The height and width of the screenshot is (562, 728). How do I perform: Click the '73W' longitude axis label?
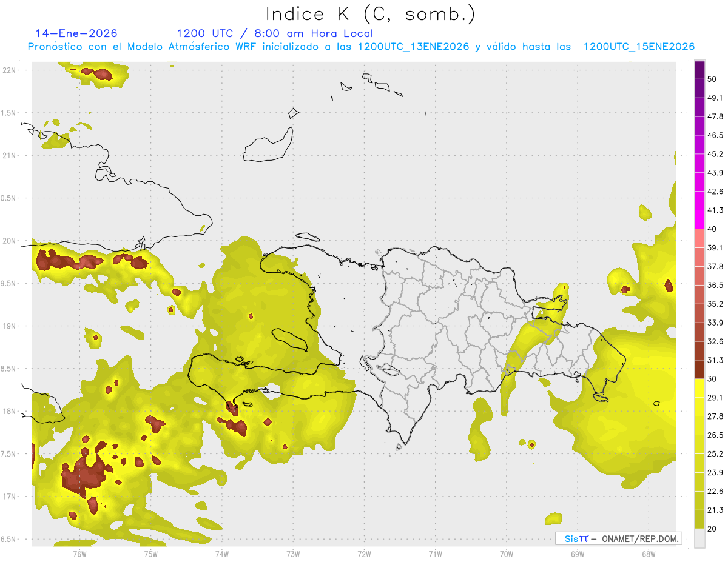293,554
